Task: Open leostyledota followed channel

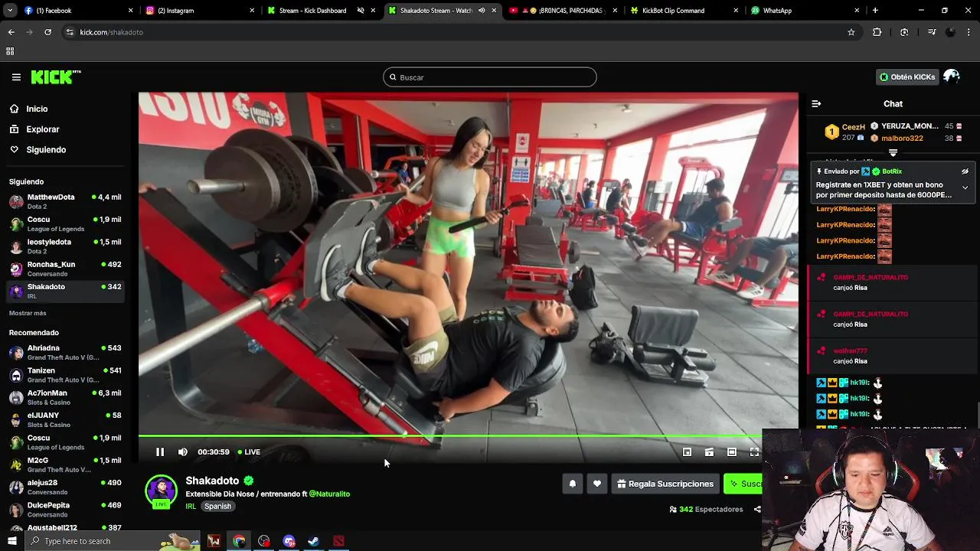Action: 65,246
